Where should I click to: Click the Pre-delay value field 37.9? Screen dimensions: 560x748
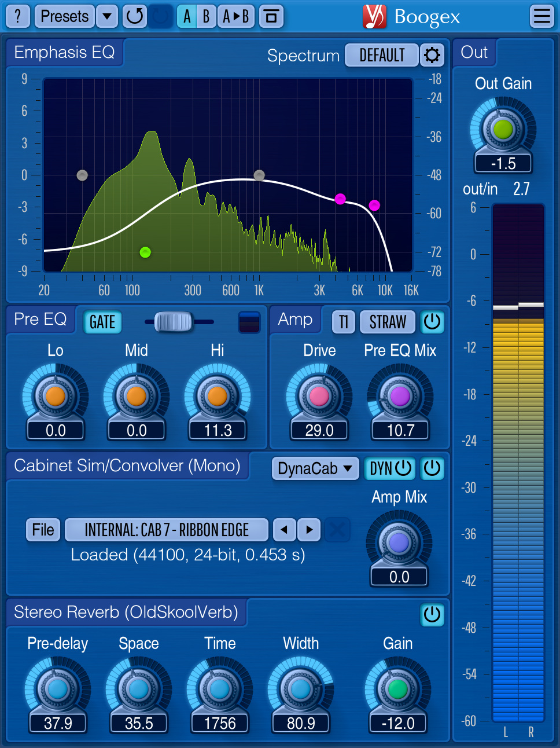[58, 723]
